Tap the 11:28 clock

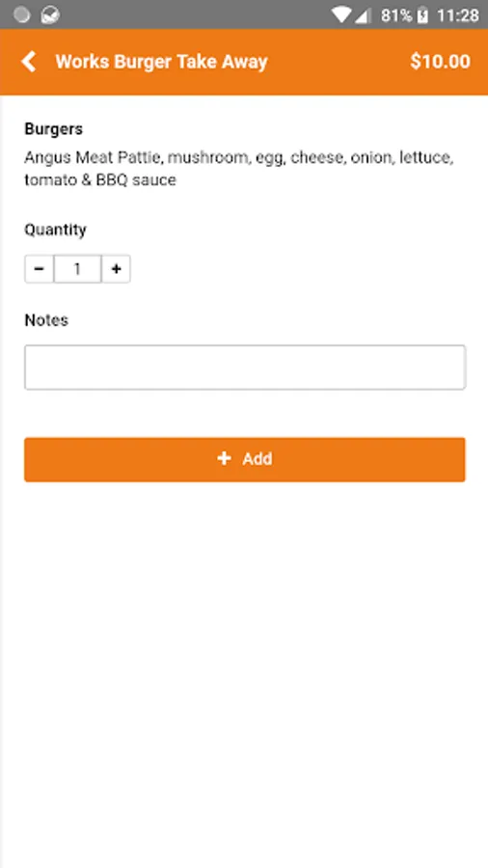point(457,15)
